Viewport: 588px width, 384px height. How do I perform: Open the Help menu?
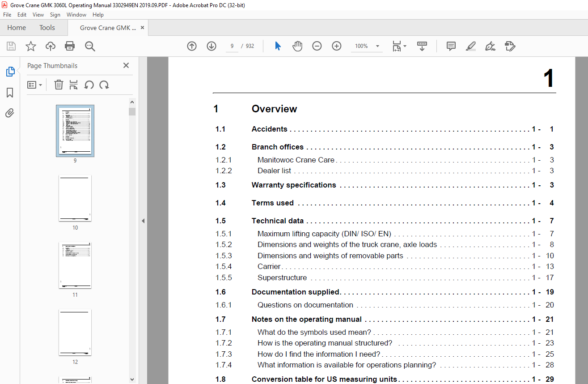[x=98, y=15]
